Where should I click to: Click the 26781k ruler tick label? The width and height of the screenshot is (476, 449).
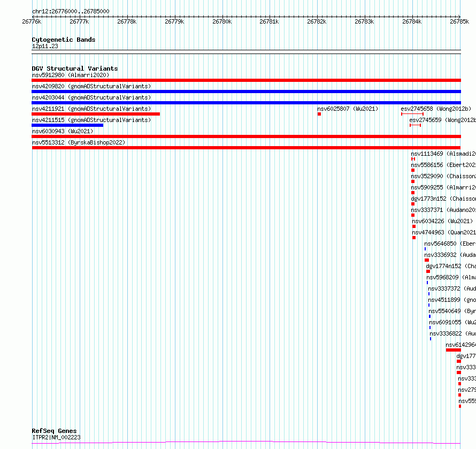coord(269,21)
